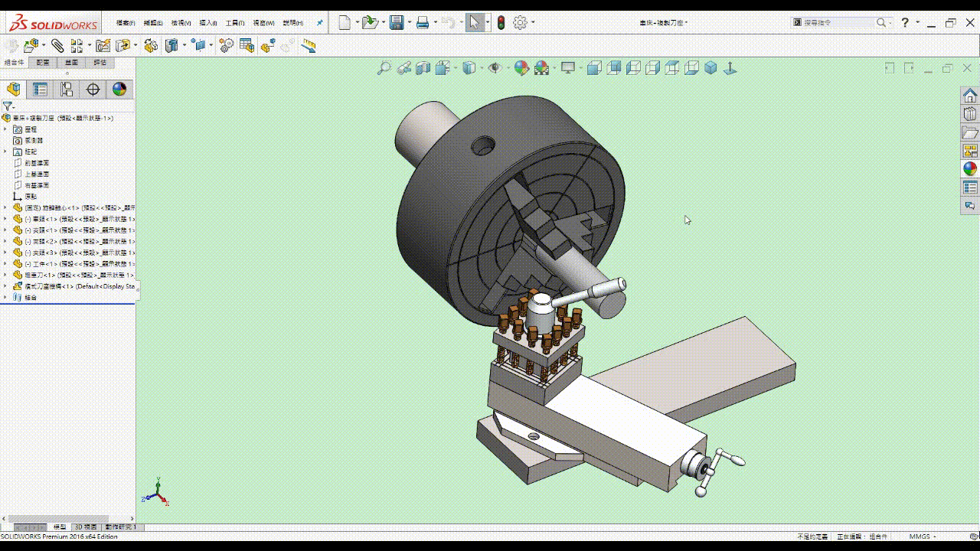Switch to the 評估 tab

(100, 63)
